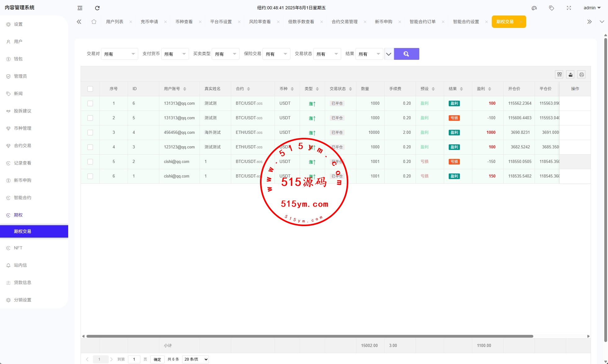Click the refresh icon in top bar

(x=97, y=8)
